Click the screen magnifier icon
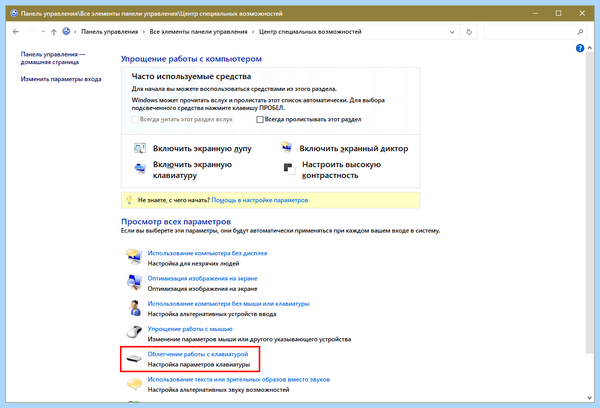The height and width of the screenshot is (408, 600). point(140,148)
